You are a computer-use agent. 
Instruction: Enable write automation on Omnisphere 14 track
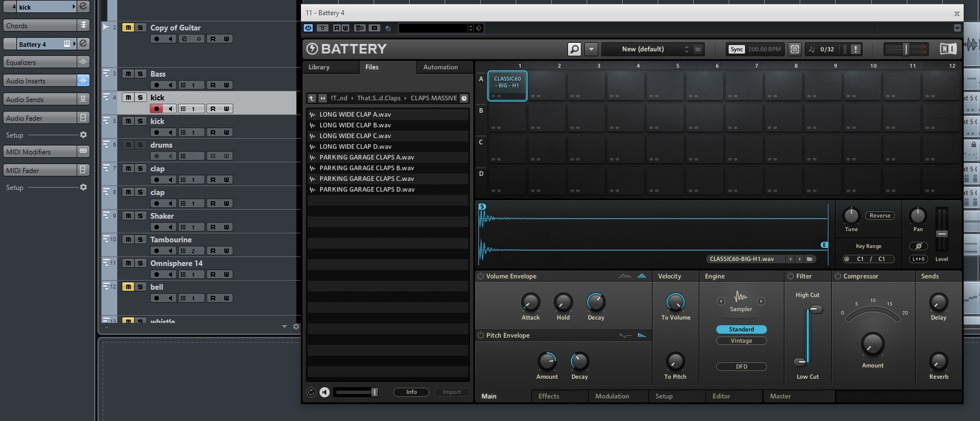coord(227,274)
